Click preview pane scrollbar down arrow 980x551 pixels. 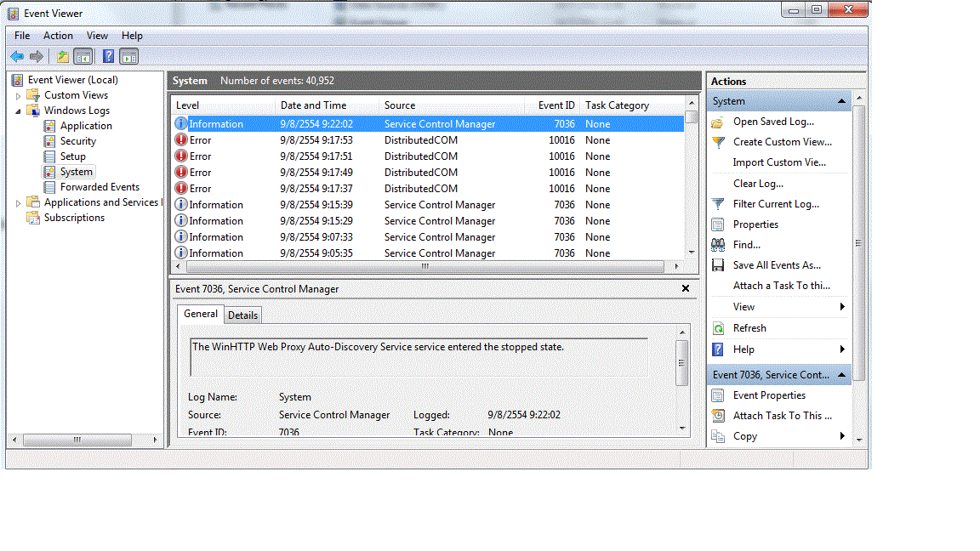pos(682,429)
